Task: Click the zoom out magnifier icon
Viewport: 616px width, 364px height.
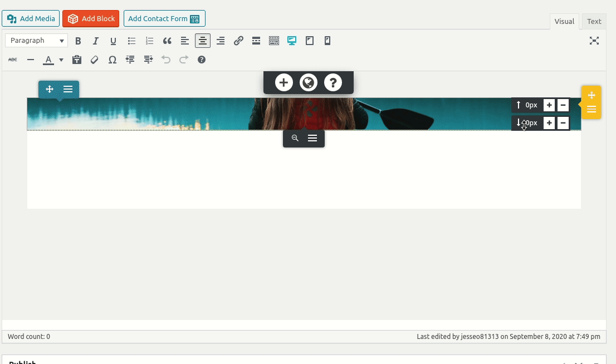Action: tap(295, 138)
